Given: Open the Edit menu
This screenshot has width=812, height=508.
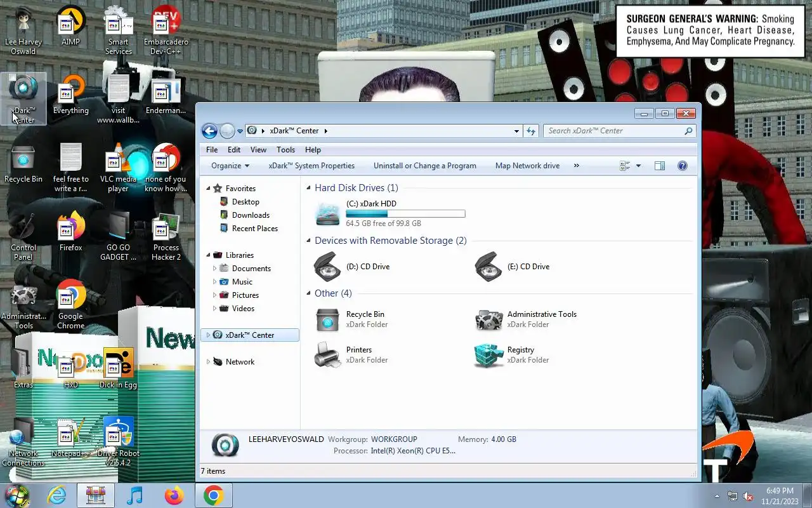Looking at the screenshot, I should click(234, 150).
